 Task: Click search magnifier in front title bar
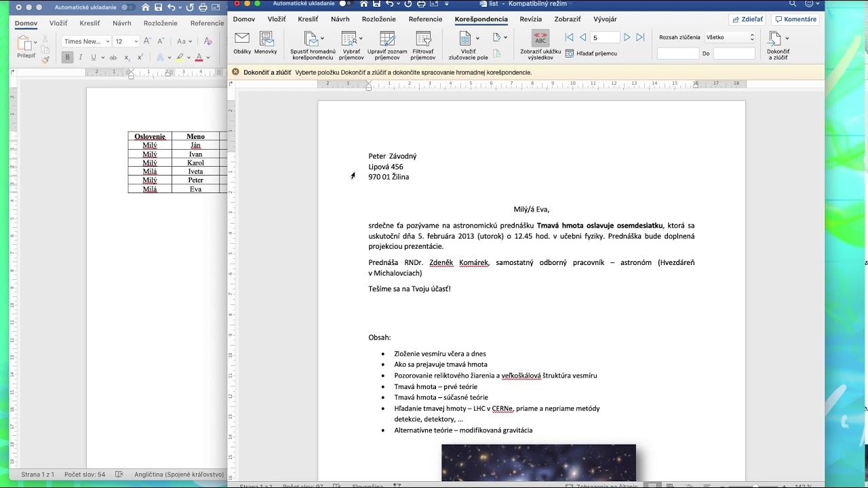coord(793,3)
